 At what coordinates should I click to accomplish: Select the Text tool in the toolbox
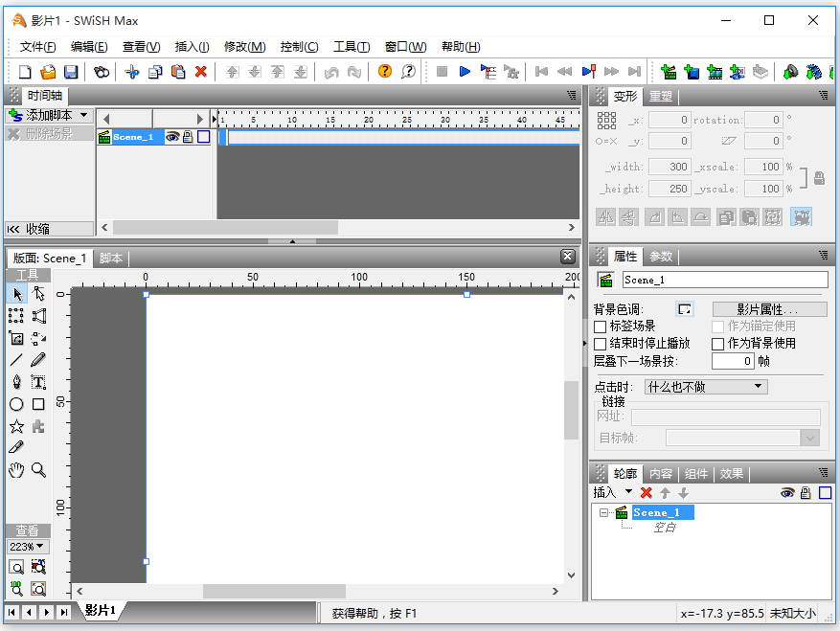38,382
